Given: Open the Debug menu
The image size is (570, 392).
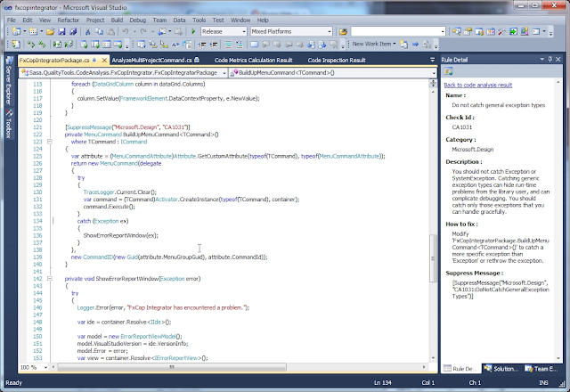Looking at the screenshot, I should (138, 20).
